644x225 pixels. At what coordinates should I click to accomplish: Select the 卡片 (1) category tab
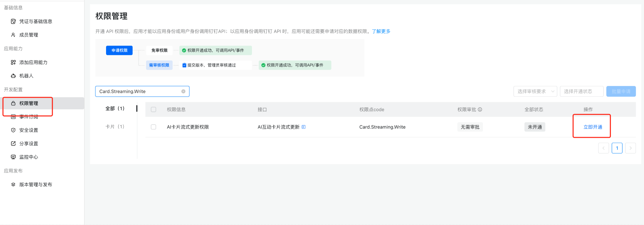(x=115, y=126)
